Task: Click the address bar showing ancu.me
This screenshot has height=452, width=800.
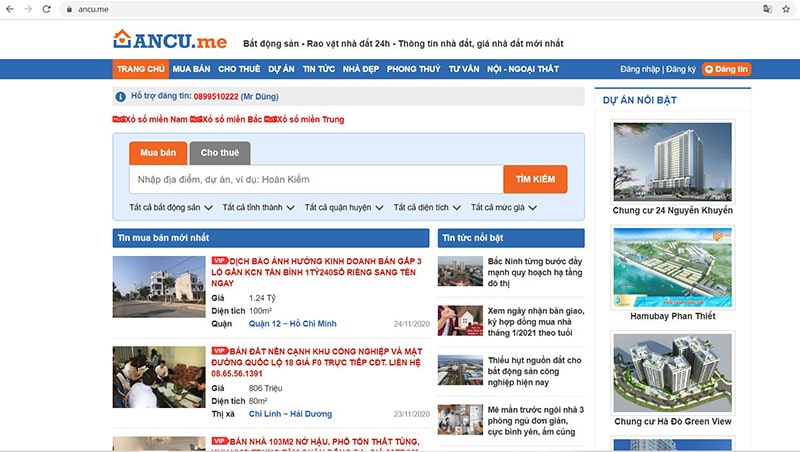Action: pos(408,9)
